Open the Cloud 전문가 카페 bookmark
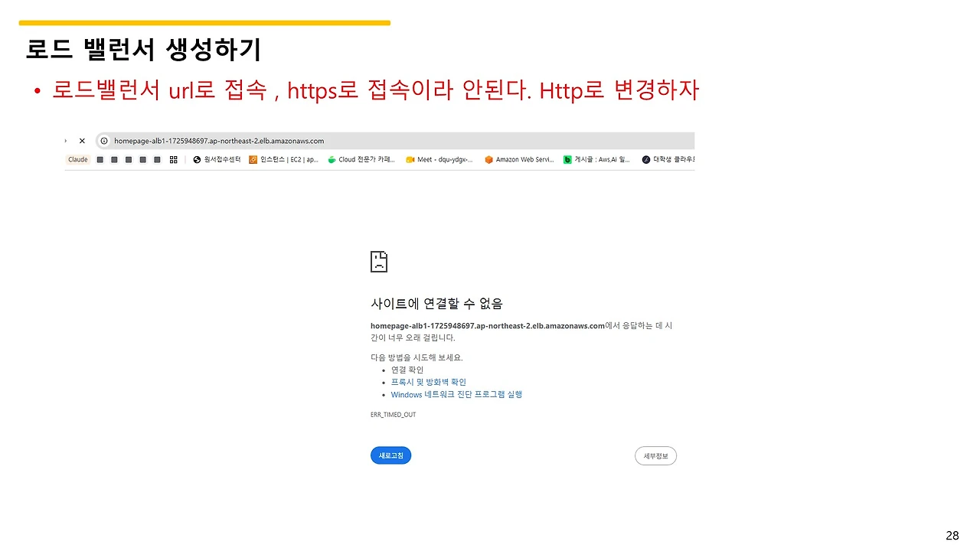The image size is (980, 551). [x=361, y=160]
